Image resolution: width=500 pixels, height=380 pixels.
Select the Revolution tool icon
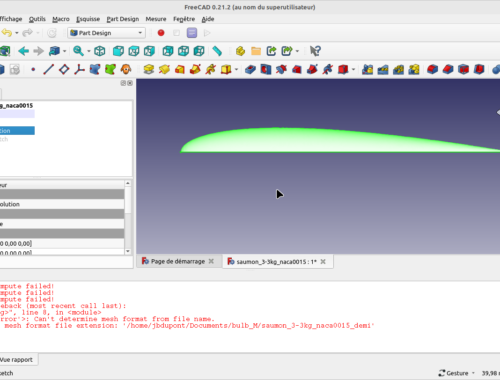point(164,69)
